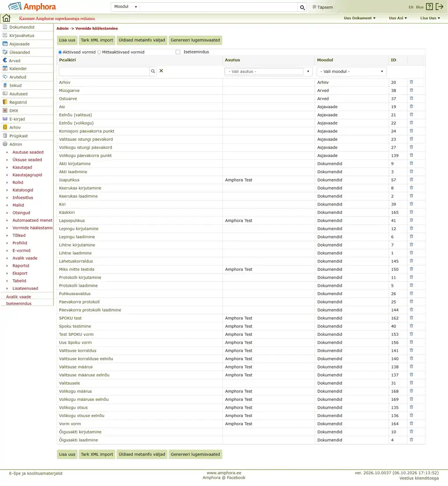Delete the Arhiiv form using its trash icon
This screenshot has height=486, width=448.
coord(411,82)
